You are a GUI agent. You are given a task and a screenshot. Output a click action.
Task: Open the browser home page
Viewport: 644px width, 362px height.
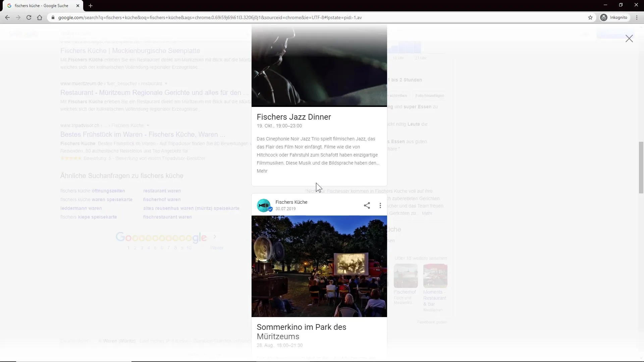(x=40, y=17)
